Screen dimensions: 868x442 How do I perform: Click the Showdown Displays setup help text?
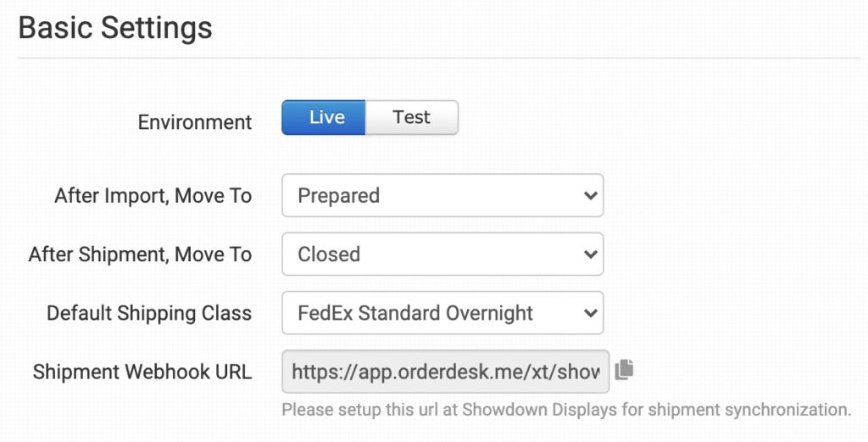click(x=566, y=410)
